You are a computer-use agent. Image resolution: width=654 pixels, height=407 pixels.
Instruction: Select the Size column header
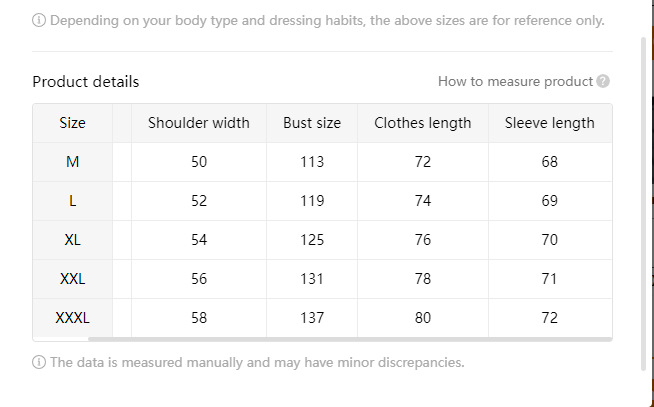[73, 123]
